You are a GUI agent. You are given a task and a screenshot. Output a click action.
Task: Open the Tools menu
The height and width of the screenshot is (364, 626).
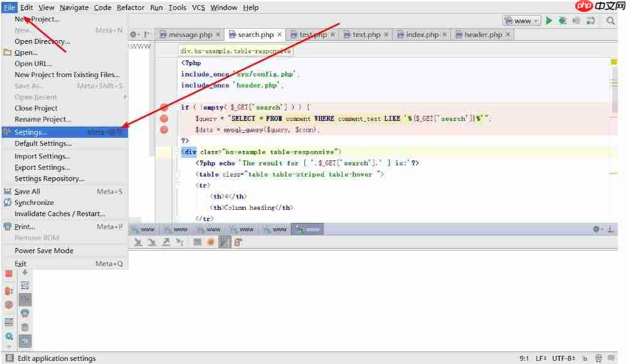click(x=178, y=8)
